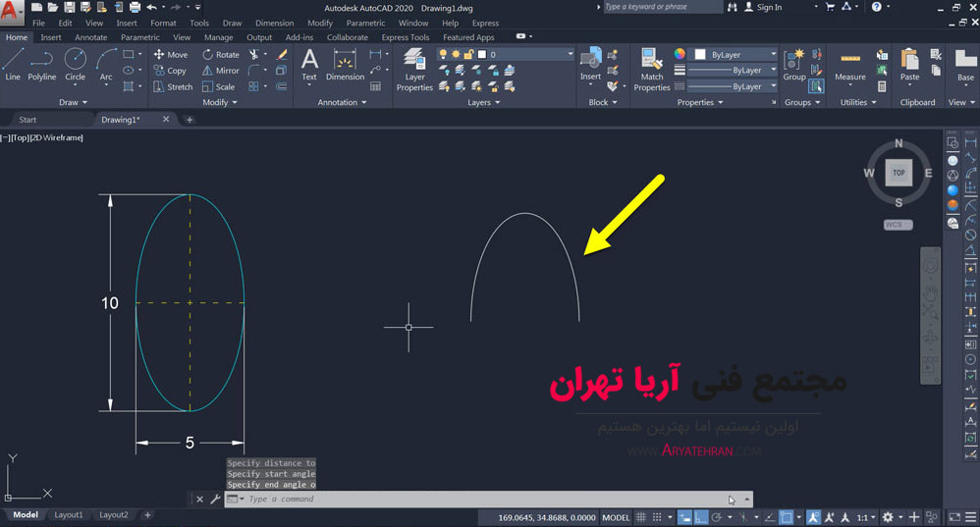Click the [Top] viewport view control

coord(20,137)
